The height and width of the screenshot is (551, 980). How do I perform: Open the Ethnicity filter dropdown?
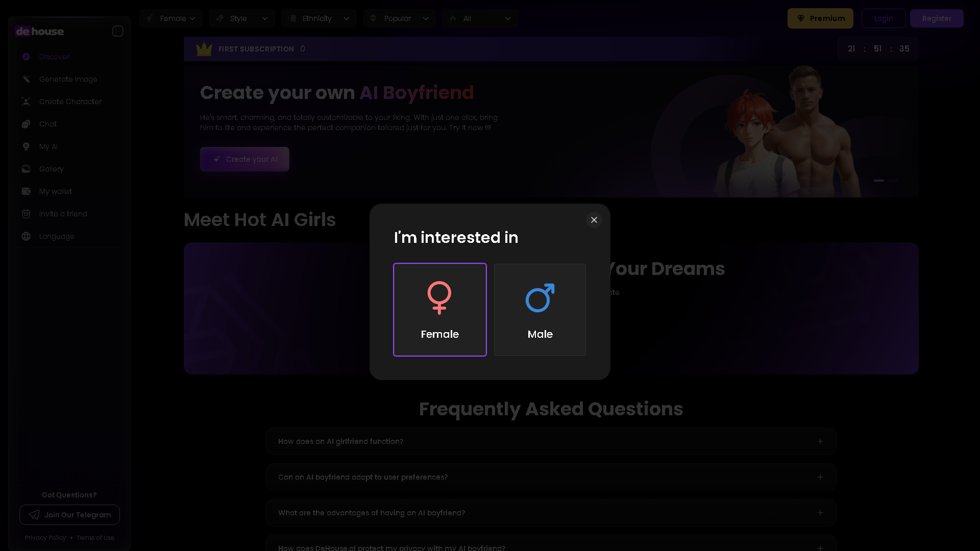click(319, 18)
